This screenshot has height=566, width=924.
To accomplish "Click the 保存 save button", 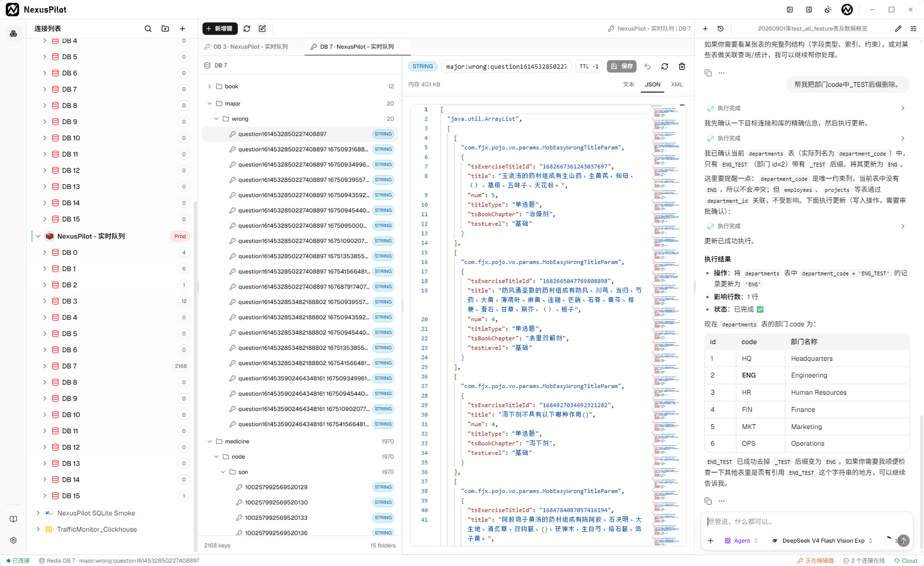I will 622,66.
